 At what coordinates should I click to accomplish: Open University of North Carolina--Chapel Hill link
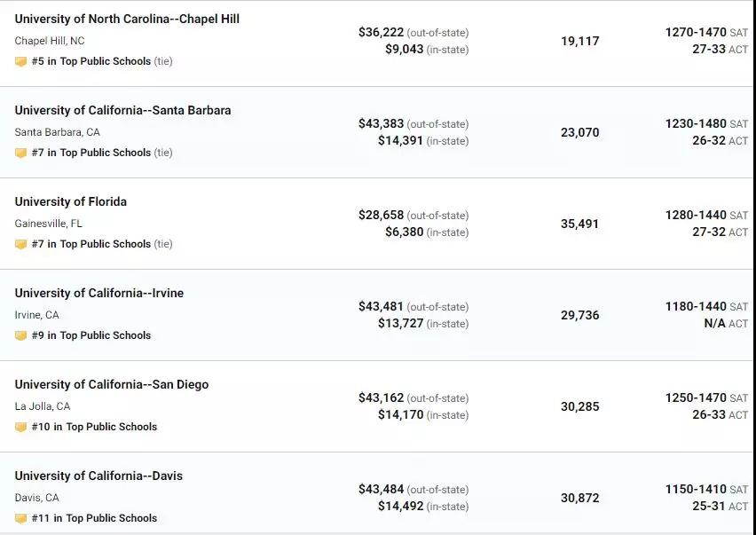click(x=127, y=19)
